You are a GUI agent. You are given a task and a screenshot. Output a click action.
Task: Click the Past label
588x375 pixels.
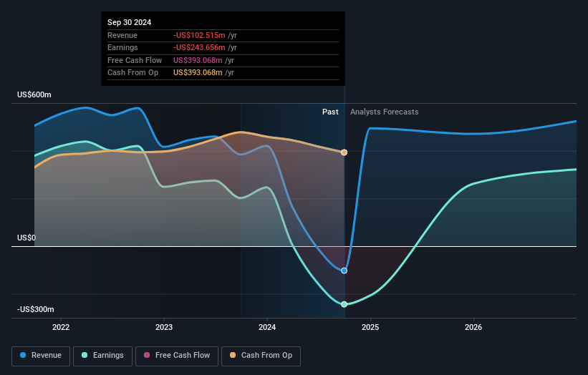pos(330,112)
